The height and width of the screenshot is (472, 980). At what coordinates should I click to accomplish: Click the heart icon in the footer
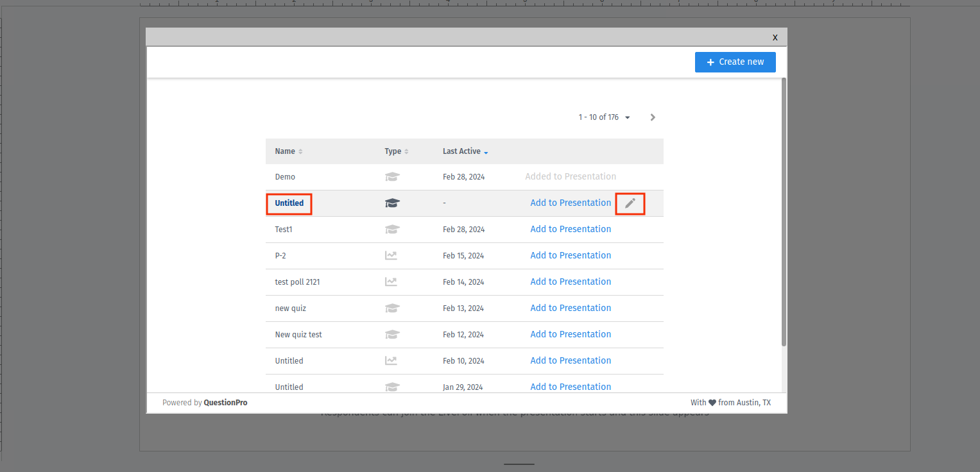coord(712,403)
